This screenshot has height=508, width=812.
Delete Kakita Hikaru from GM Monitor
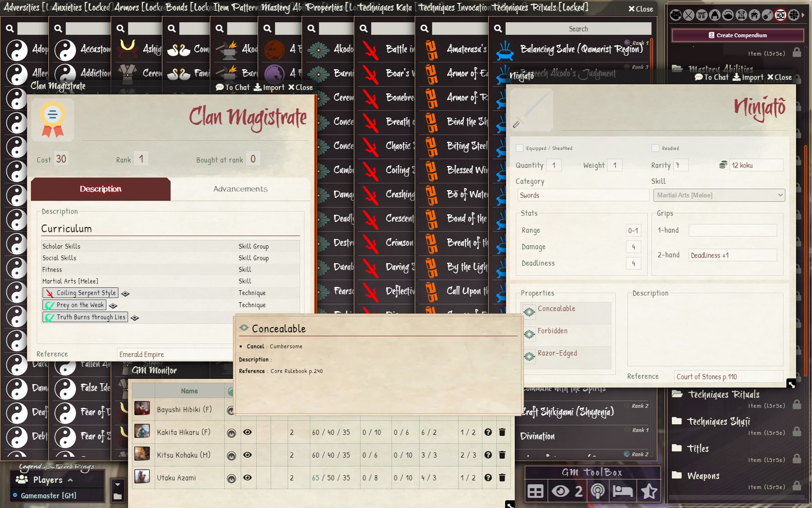pos(502,432)
